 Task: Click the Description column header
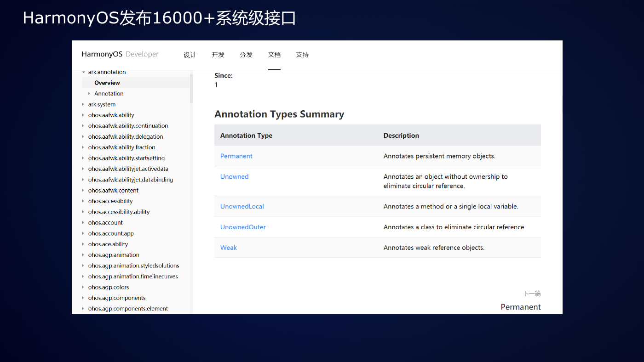(x=401, y=136)
